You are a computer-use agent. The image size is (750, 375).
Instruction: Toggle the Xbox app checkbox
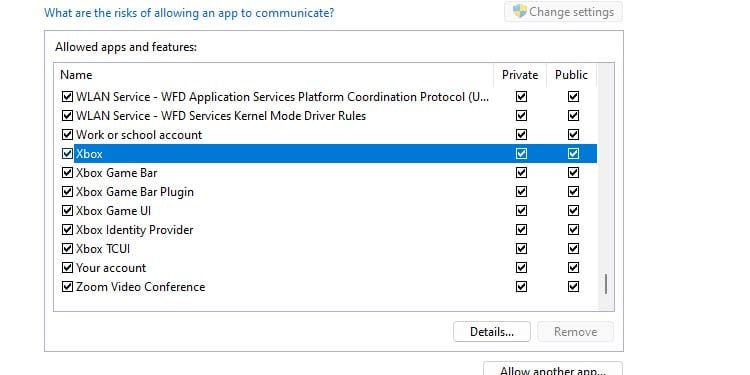point(67,154)
